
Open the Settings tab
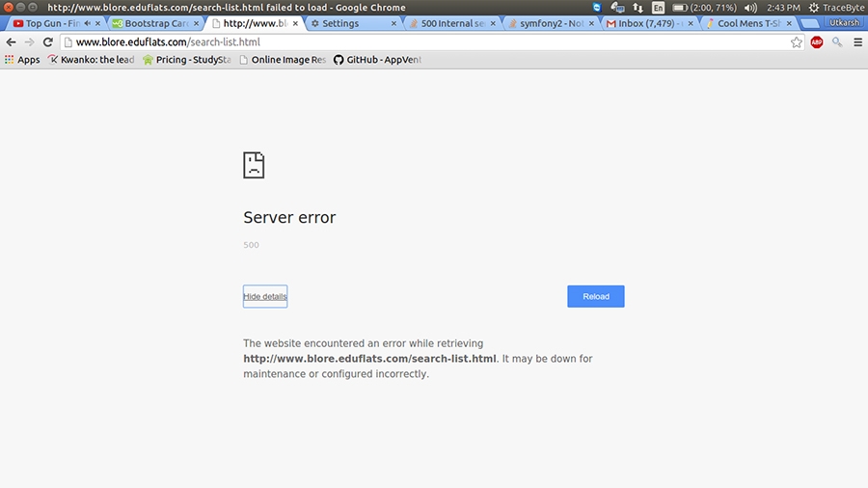pyautogui.click(x=347, y=23)
